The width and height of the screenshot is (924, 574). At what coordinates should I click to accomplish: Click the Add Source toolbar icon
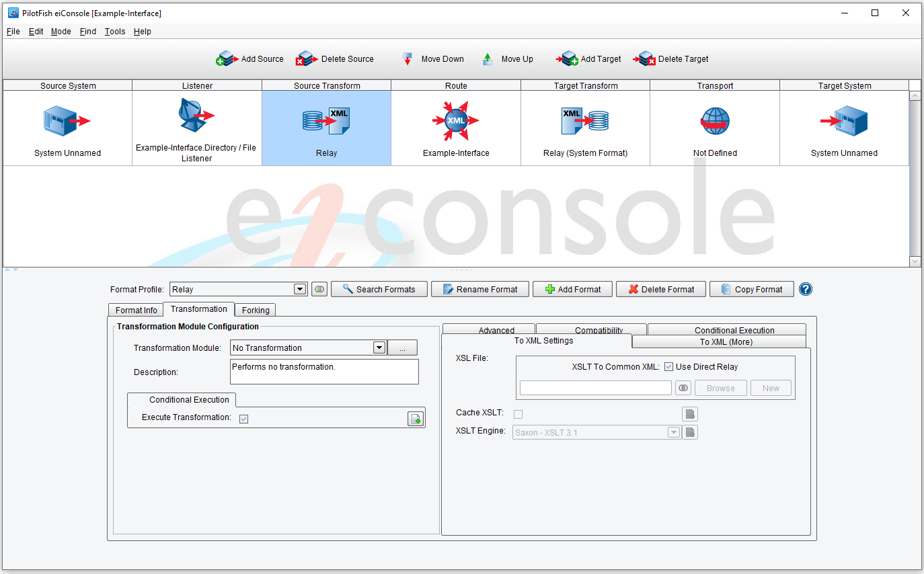pyautogui.click(x=227, y=59)
